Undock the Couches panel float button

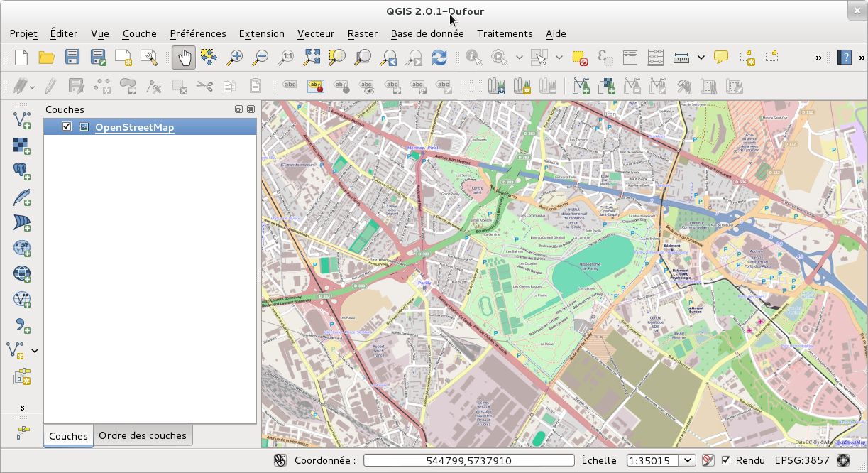point(239,109)
